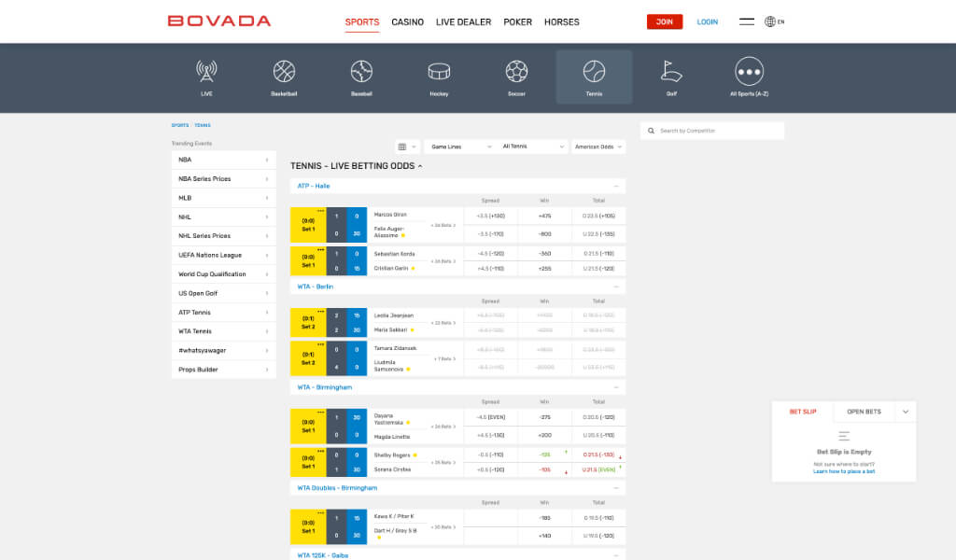Select Magda Linette win odds +200
Screen dimensions: 956x560
(x=544, y=435)
